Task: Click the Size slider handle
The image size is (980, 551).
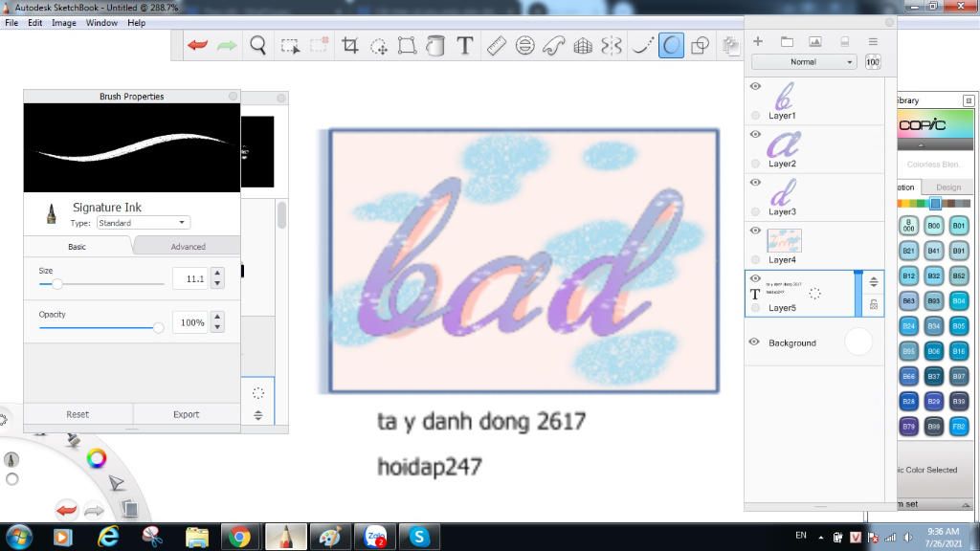Action: point(56,283)
